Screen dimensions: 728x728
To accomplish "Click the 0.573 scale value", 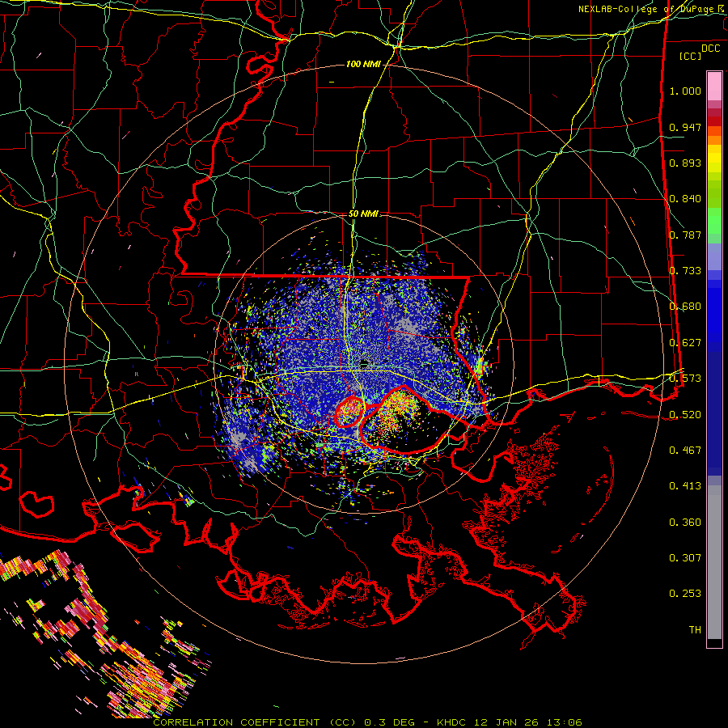I will click(685, 379).
